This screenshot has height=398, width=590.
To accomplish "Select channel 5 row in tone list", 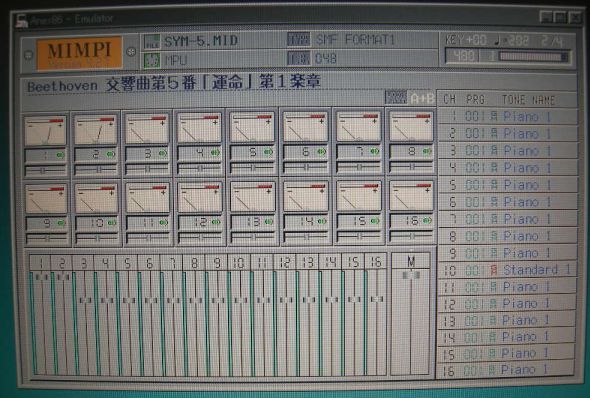I will click(x=508, y=185).
